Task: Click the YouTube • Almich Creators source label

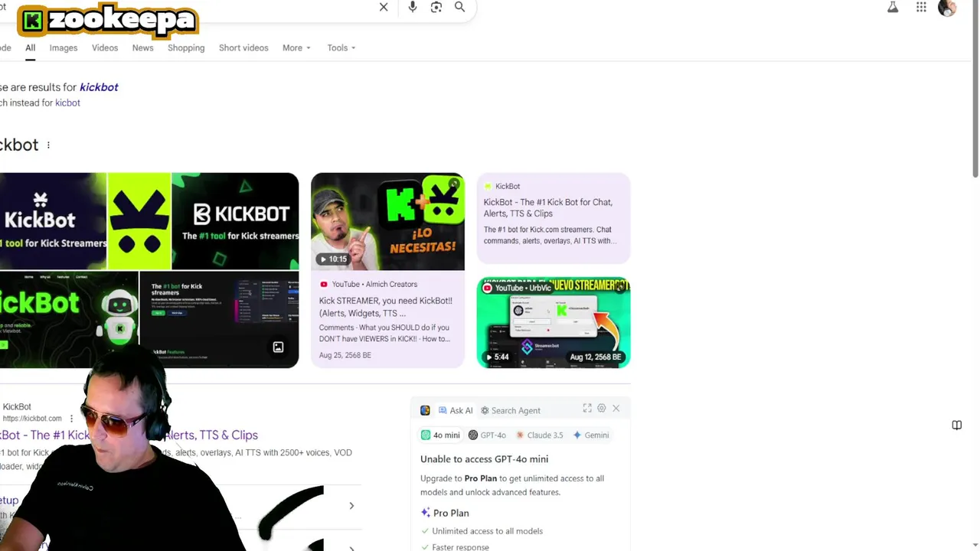Action: [x=374, y=284]
